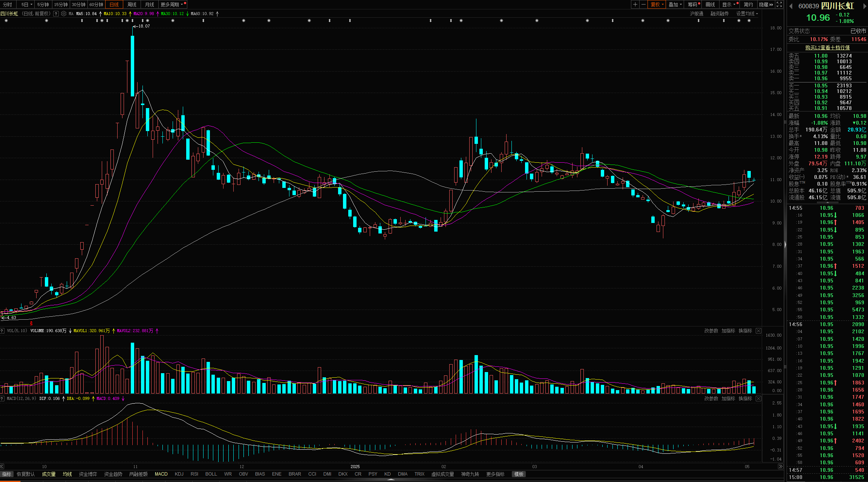The image size is (868, 482).
Task: Click 融资融券 margin trading label
Action: (720, 14)
